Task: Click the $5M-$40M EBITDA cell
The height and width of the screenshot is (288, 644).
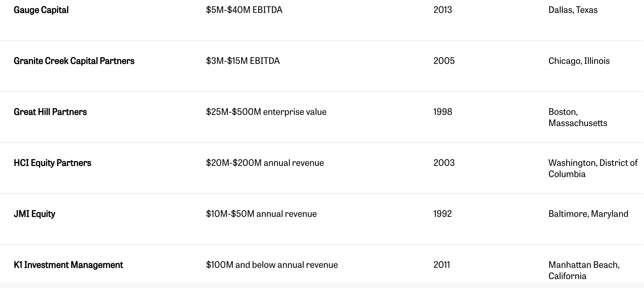Action: click(x=244, y=10)
